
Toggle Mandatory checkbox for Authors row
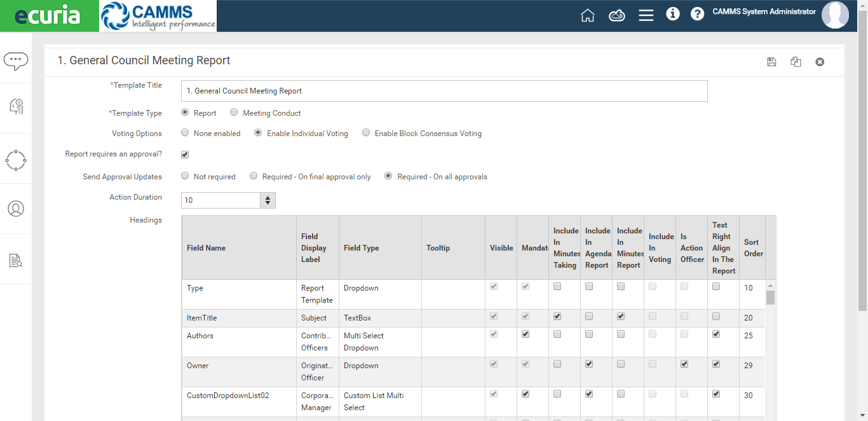click(x=526, y=334)
